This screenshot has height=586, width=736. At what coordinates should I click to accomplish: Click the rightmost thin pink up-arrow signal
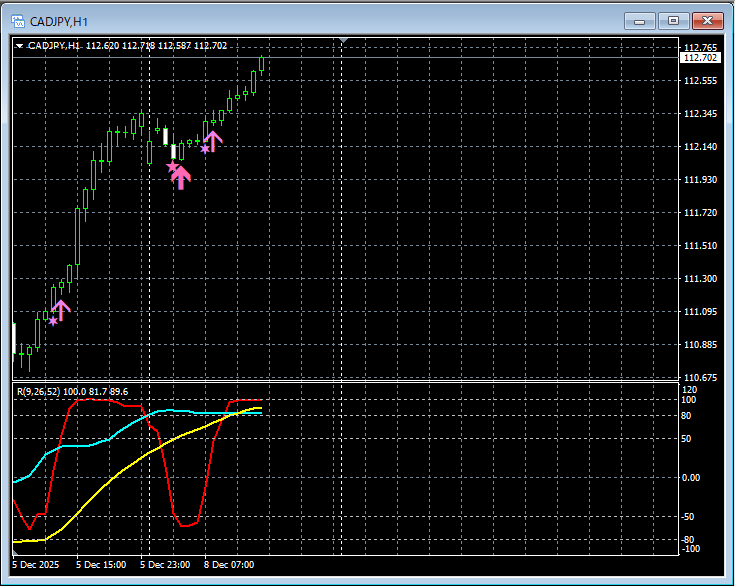(213, 140)
